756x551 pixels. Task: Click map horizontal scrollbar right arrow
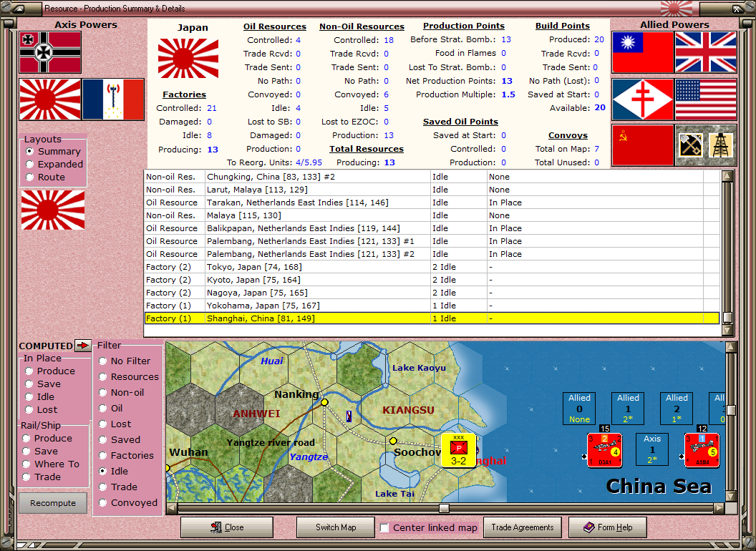pos(719,508)
